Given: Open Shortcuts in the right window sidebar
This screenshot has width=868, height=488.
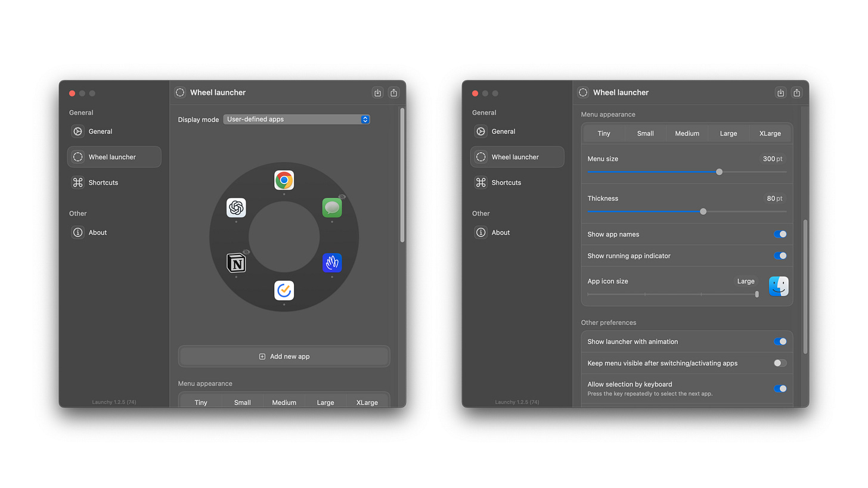Looking at the screenshot, I should pyautogui.click(x=517, y=182).
